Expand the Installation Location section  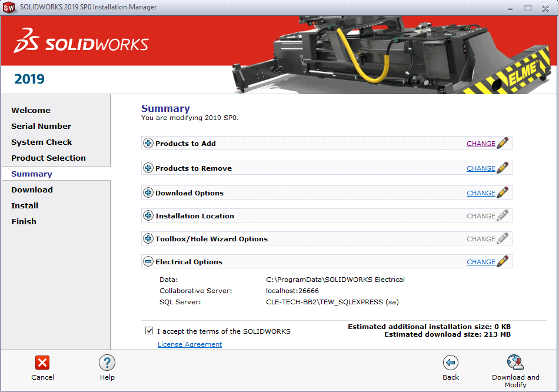point(148,215)
